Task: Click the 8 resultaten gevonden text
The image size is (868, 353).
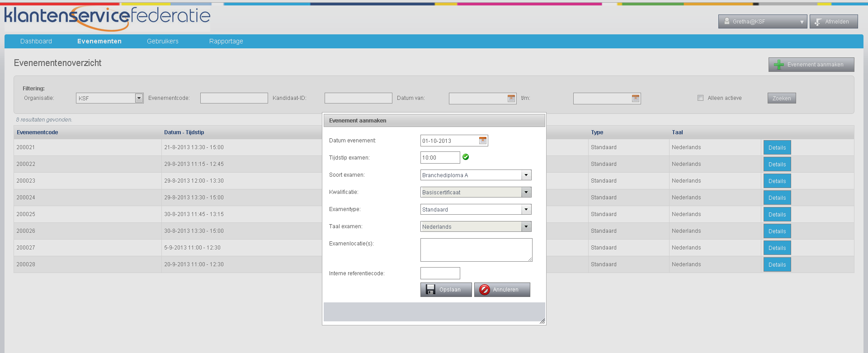Action: pos(44,120)
